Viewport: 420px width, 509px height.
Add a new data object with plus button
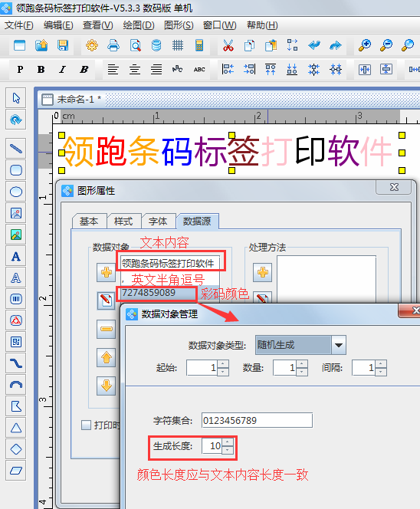coord(106,272)
